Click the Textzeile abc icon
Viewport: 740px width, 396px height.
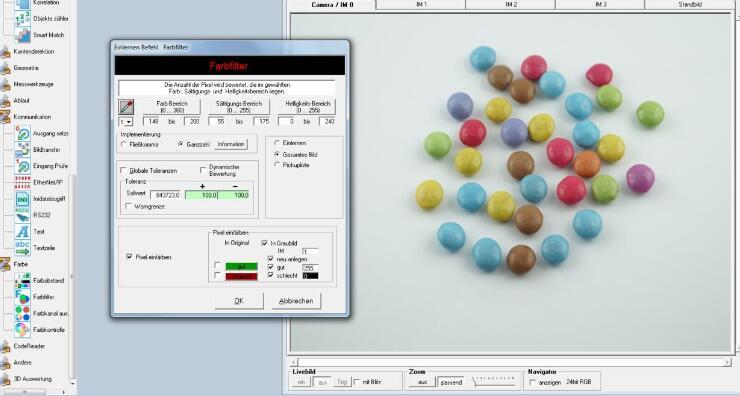click(22, 248)
